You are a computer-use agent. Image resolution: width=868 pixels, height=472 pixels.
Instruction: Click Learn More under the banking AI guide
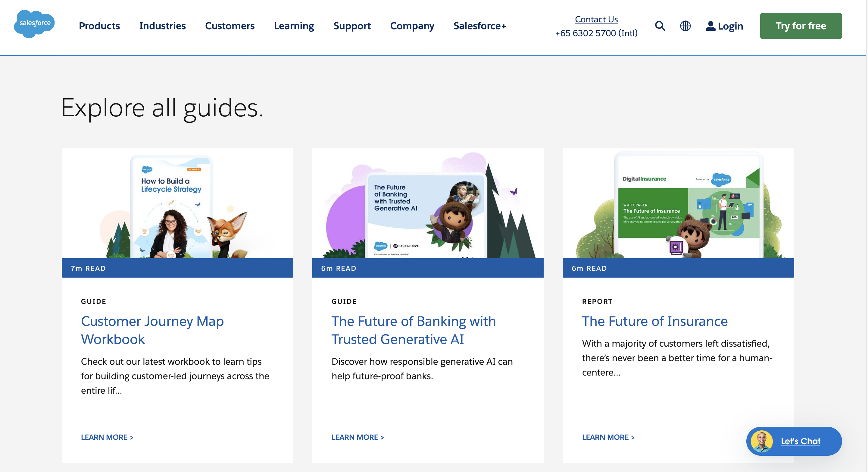[358, 437]
